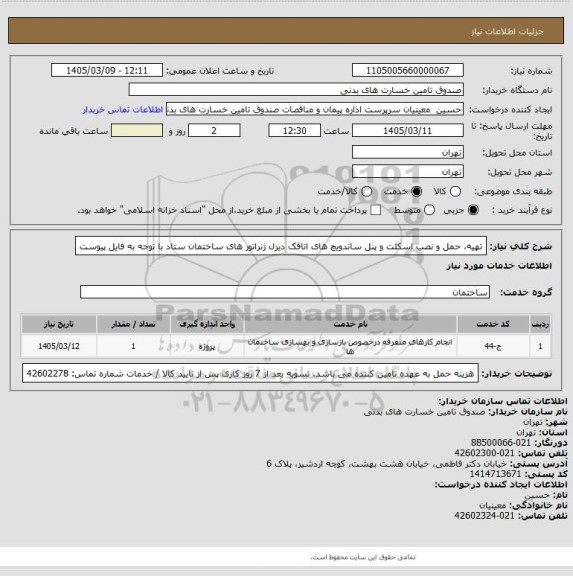The image size is (573, 576).
Task: Click the empty remaining hours field
Action: tap(137, 130)
